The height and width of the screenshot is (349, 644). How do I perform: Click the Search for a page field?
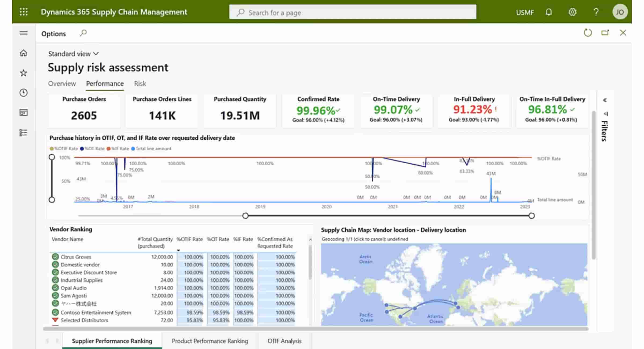[x=353, y=12]
